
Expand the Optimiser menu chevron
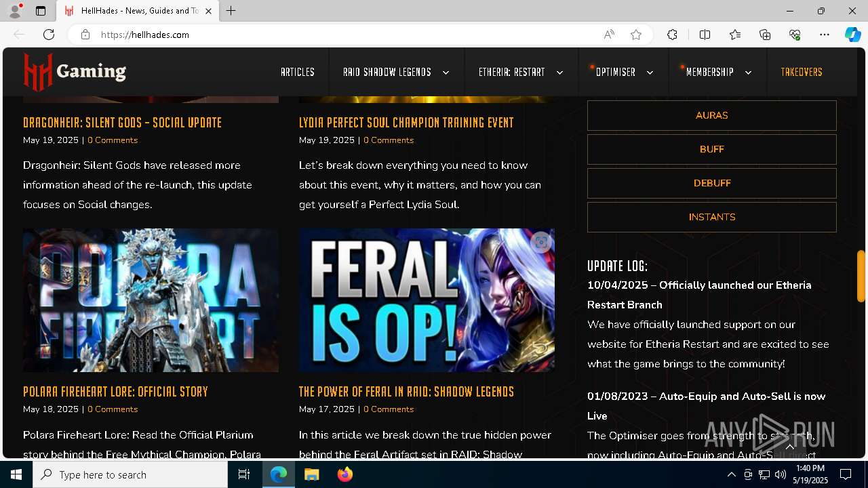650,73
